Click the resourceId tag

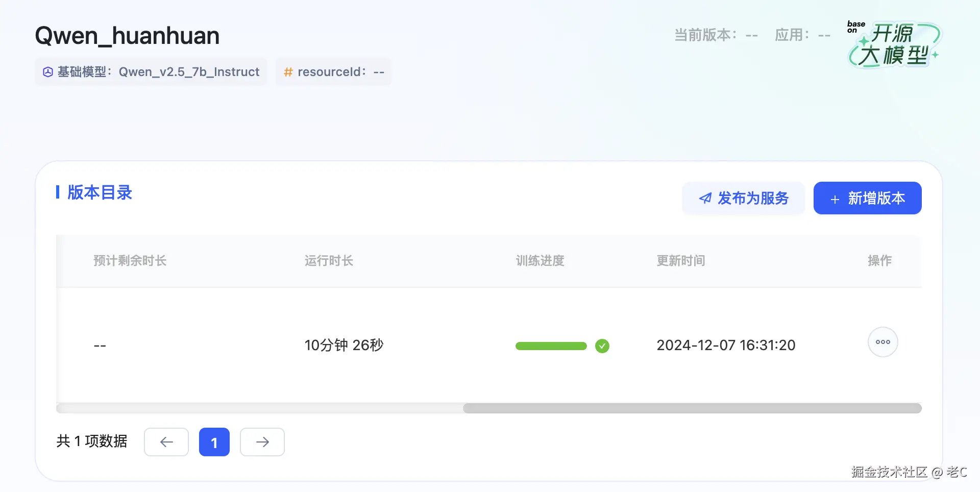point(333,72)
